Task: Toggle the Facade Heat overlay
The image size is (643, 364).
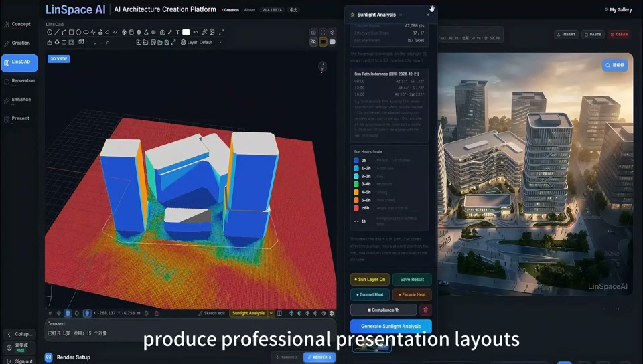Action: click(x=412, y=294)
